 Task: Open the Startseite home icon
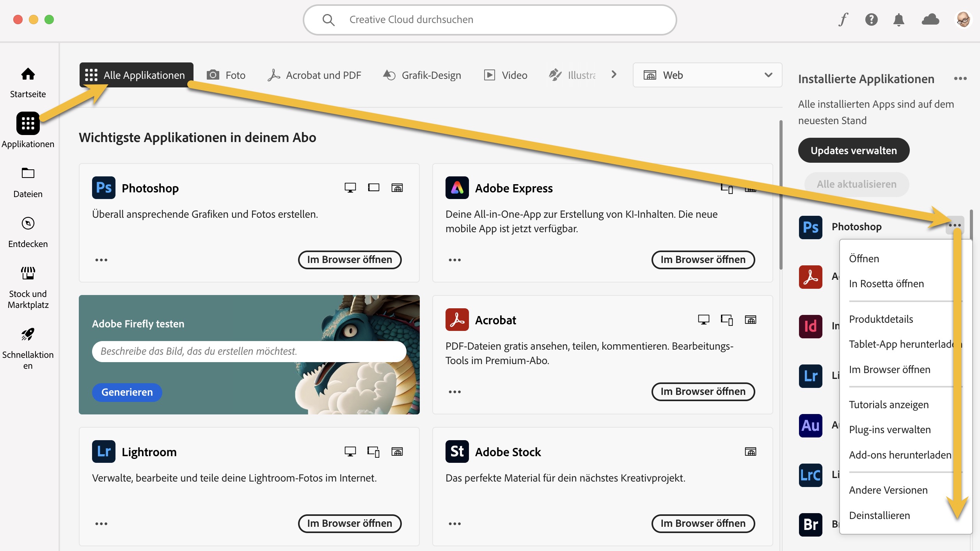pos(28,74)
